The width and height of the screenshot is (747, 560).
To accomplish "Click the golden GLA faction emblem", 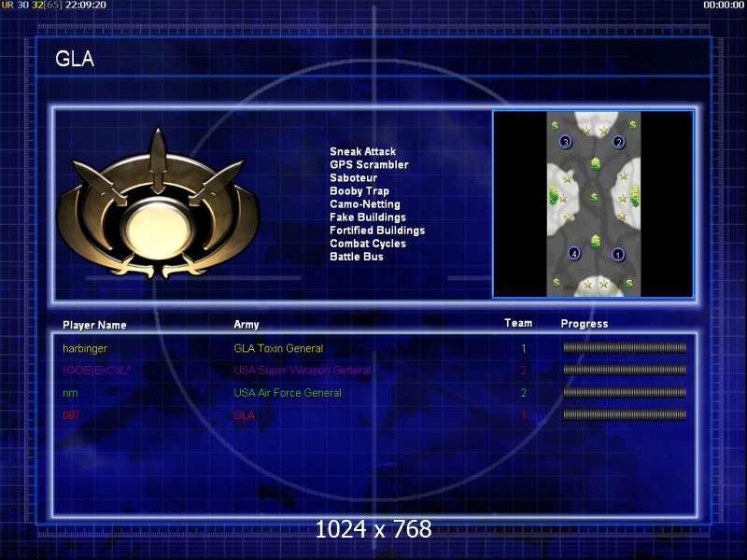I will (x=158, y=204).
